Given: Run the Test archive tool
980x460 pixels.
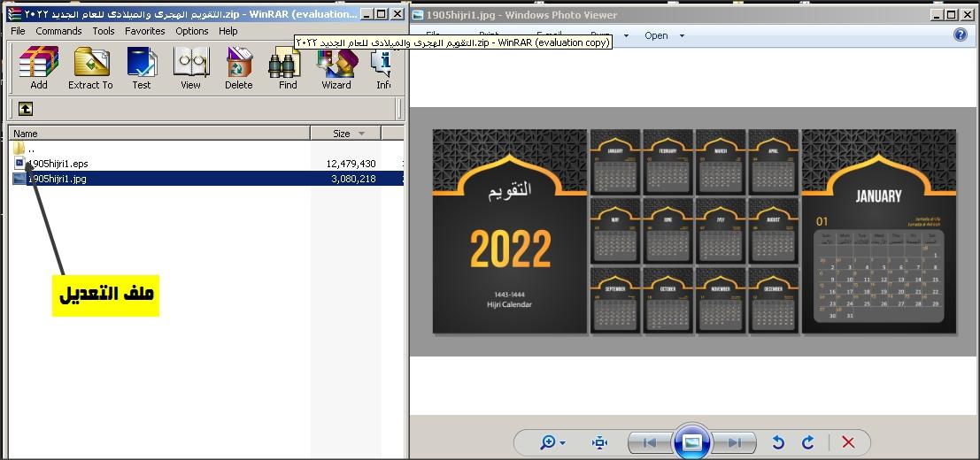Looking at the screenshot, I should (x=142, y=69).
